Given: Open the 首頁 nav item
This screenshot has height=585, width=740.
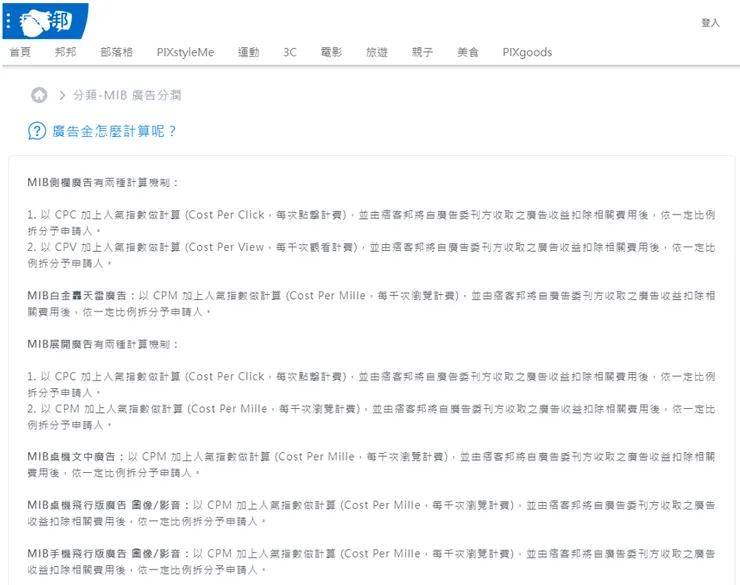Looking at the screenshot, I should pos(20,52).
